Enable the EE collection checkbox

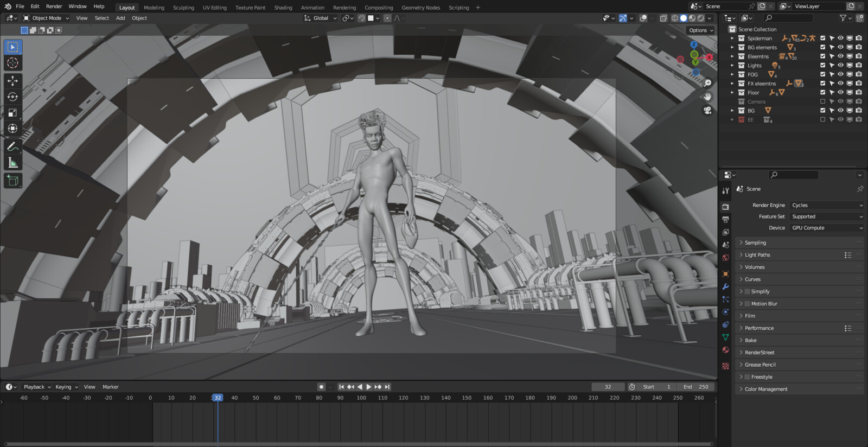coord(822,119)
